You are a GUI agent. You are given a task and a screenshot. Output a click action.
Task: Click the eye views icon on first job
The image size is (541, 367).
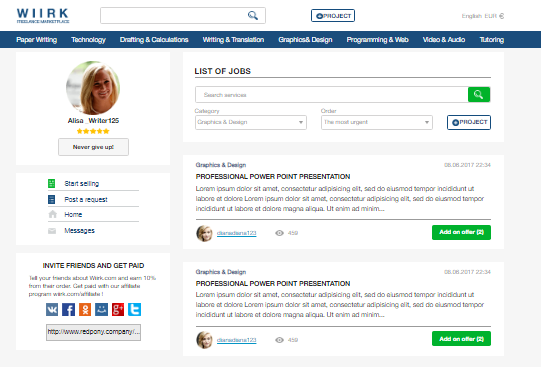coord(279,233)
